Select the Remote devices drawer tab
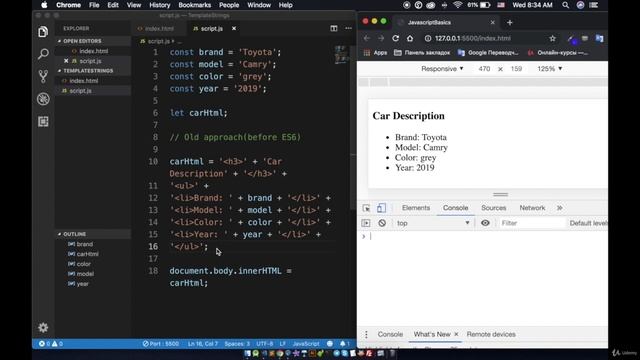Viewport: 640px width, 360px height. pyautogui.click(x=491, y=334)
